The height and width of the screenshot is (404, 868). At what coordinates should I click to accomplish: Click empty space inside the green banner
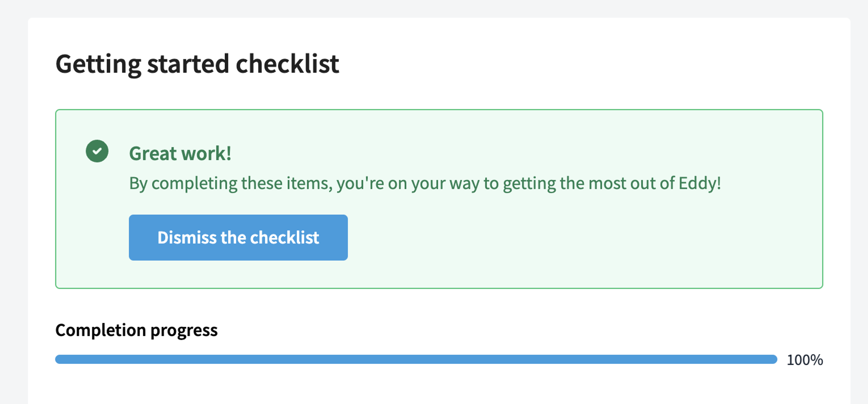pos(573,243)
